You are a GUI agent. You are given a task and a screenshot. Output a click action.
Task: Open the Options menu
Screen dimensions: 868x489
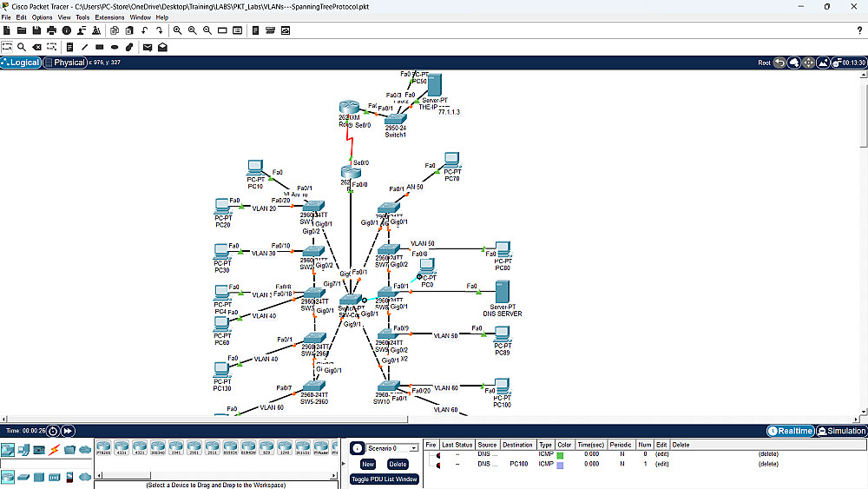tap(42, 17)
